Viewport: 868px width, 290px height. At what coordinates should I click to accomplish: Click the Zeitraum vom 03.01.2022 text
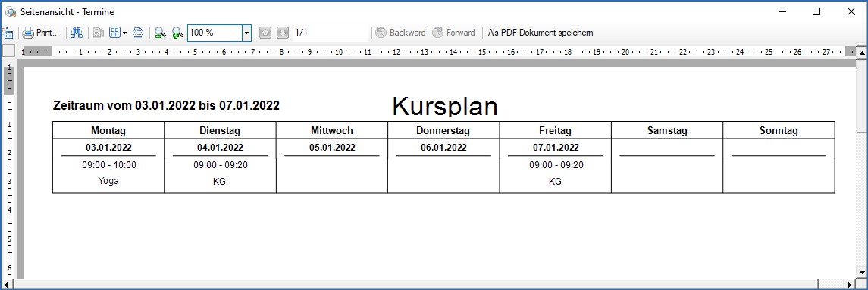(x=166, y=105)
